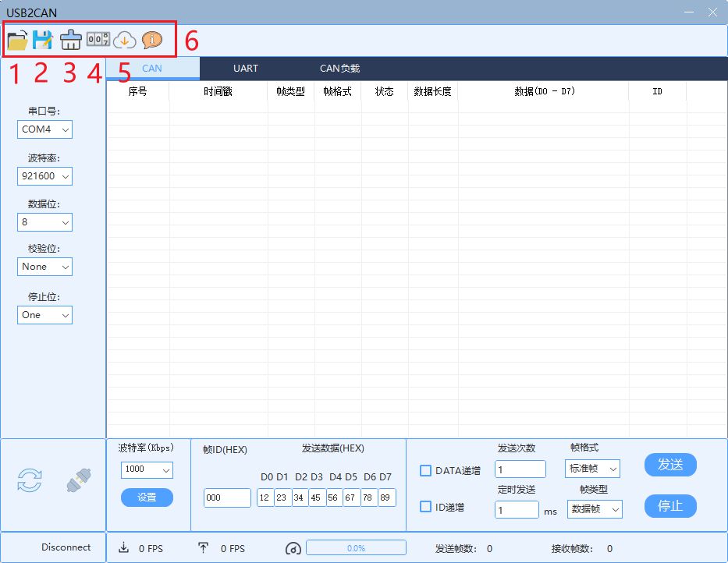Image resolution: width=728 pixels, height=563 pixels.
Task: Open the 标准帧 frame format dropdown
Action: pyautogui.click(x=592, y=469)
